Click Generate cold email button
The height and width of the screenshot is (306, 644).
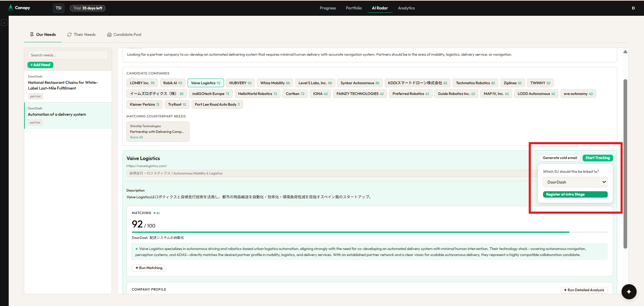point(560,158)
